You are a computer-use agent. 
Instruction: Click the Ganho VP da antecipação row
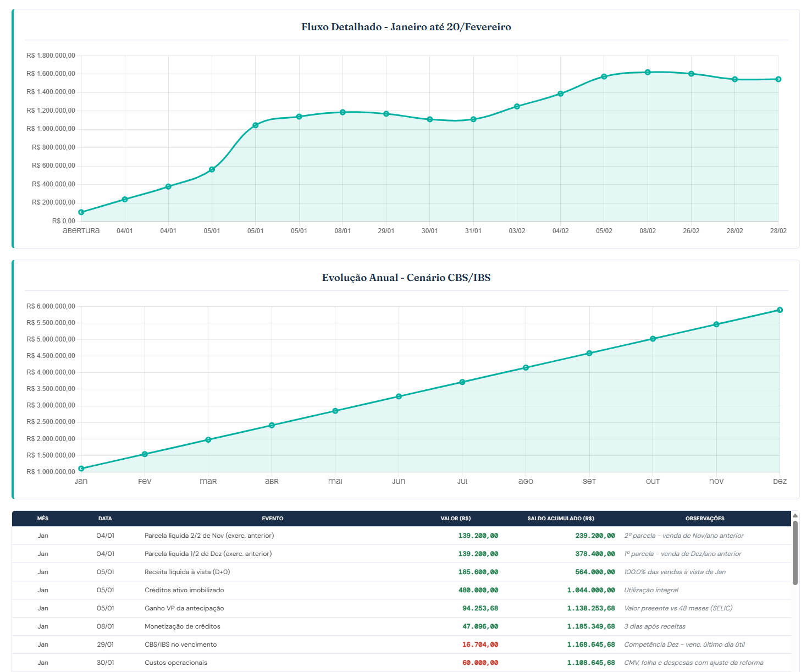click(x=401, y=608)
